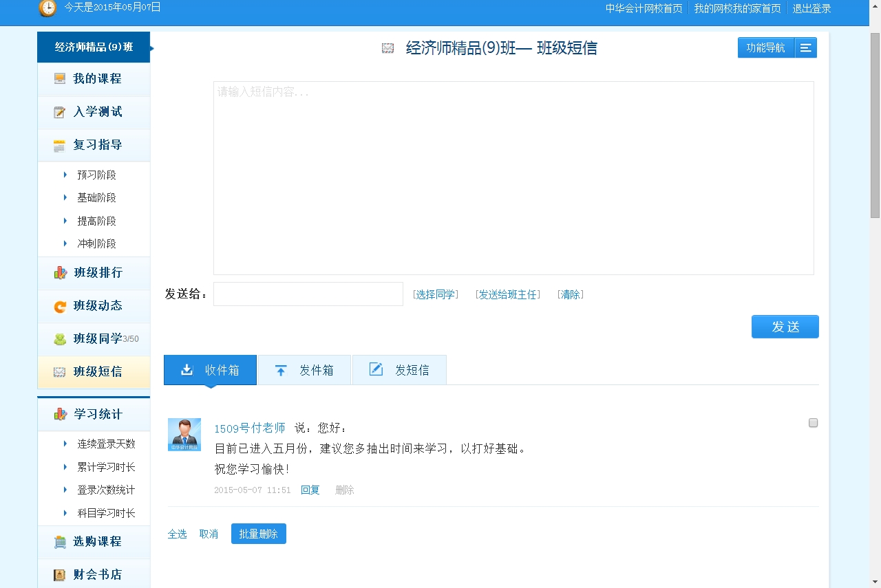881x588 pixels.
Task: Click the 发送给班主任 link
Action: [507, 294]
